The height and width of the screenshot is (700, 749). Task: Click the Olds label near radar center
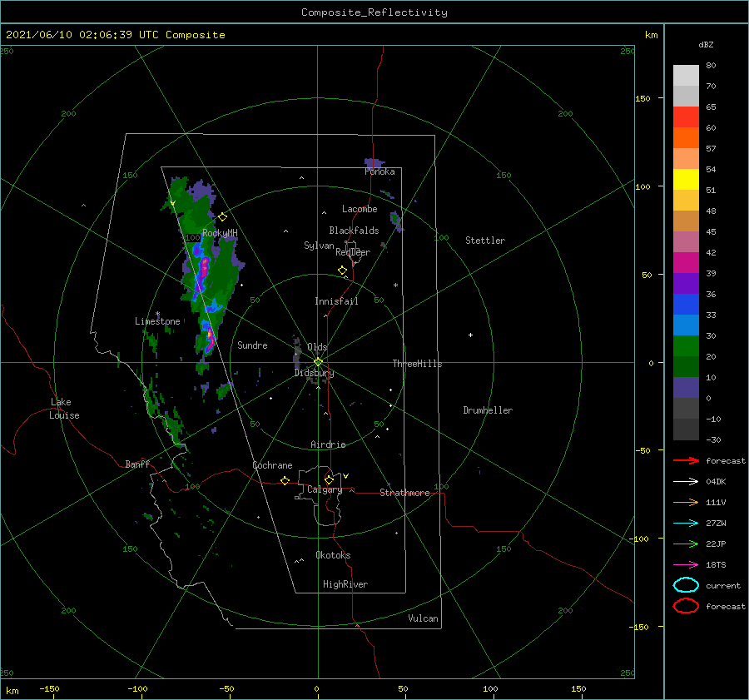(x=317, y=347)
